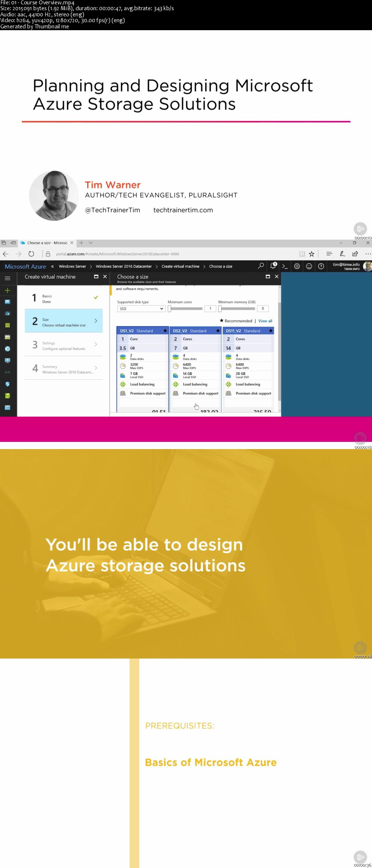This screenshot has height=868, width=372.
Task: Open the Virtual networks icon in sidebar
Action: click(x=7, y=372)
